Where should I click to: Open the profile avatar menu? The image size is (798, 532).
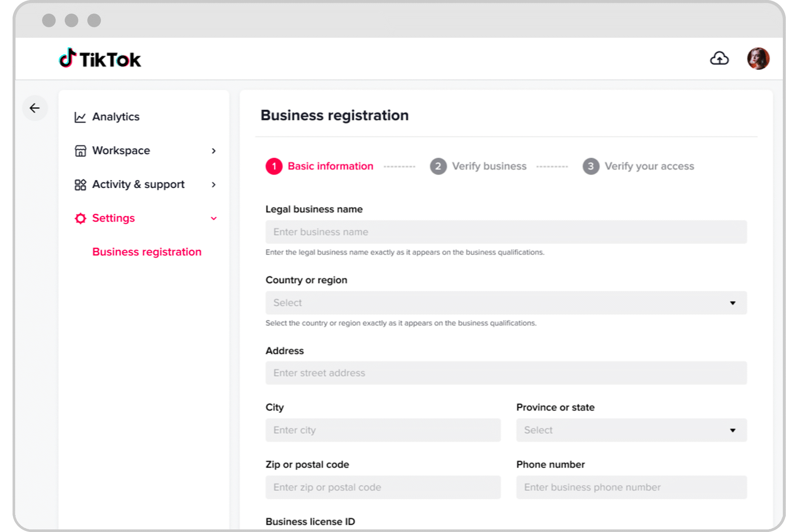click(758, 59)
